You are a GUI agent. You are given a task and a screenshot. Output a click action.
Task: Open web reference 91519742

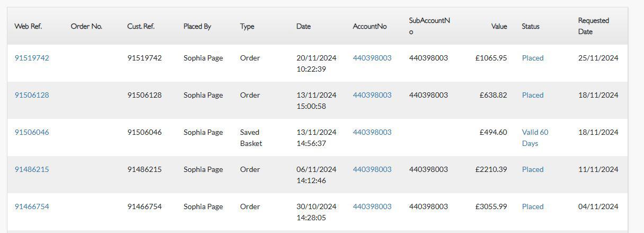pos(32,58)
